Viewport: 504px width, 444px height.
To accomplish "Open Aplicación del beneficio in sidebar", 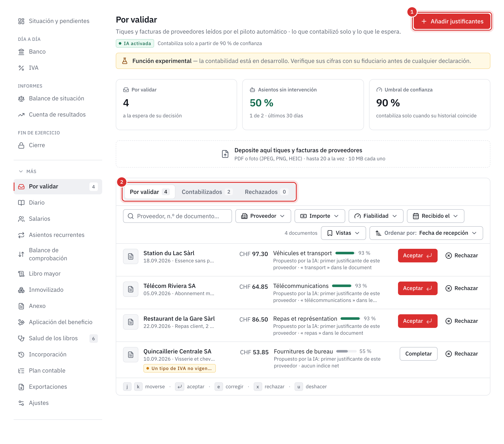I will [x=58, y=322].
